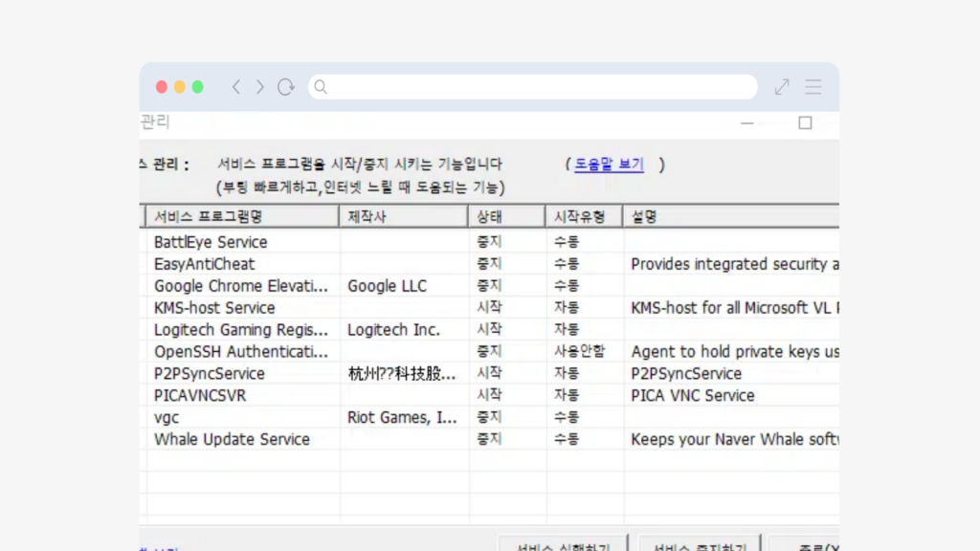The height and width of the screenshot is (551, 980).
Task: Click the 서비스 실행하기 button
Action: 563,544
